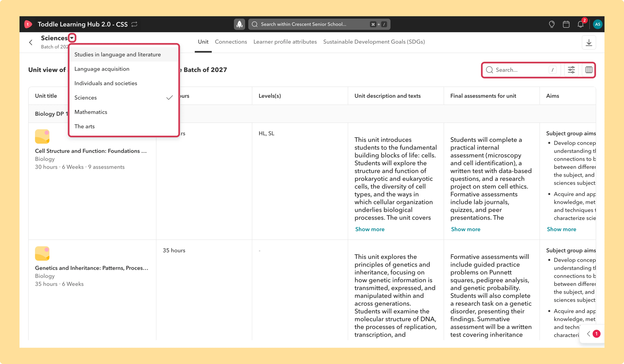Screen dimensions: 624x364
Task: Toggle the Sciences subject group dropdown arrow
Action: click(72, 38)
